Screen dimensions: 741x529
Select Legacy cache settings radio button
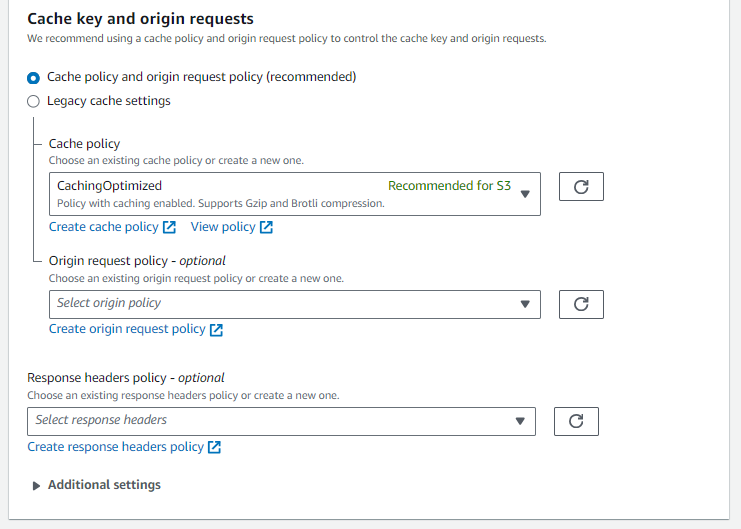pos(33,101)
